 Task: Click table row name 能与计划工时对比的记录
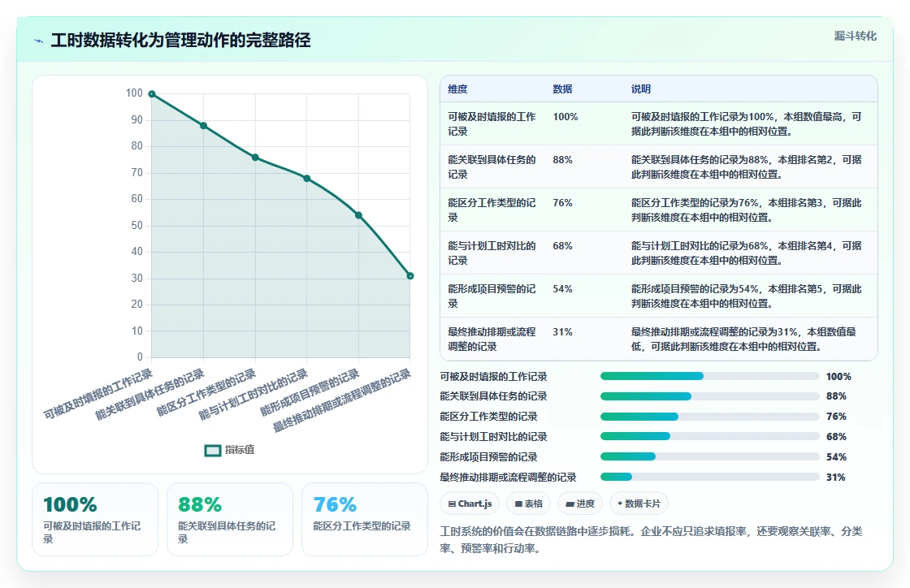(492, 253)
